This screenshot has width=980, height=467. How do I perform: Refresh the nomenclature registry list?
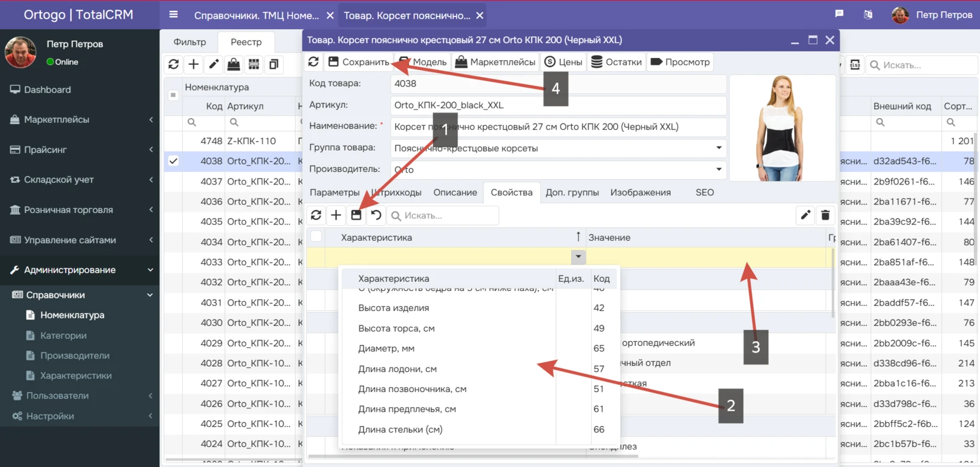coord(174,64)
